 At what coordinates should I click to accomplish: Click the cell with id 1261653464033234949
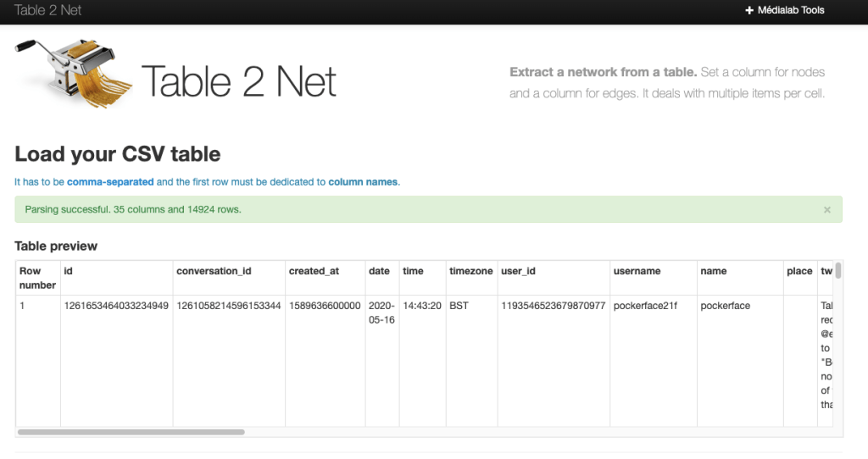117,361
